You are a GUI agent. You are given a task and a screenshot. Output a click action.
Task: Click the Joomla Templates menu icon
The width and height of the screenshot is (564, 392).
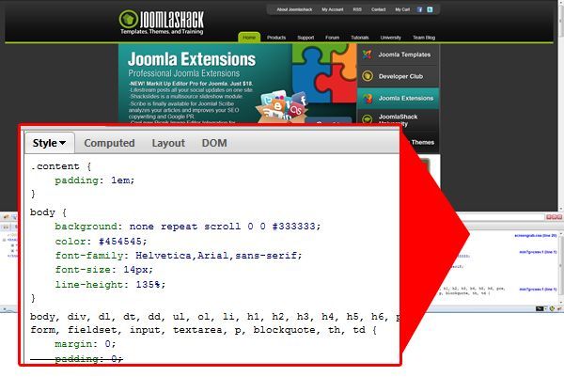pos(368,55)
